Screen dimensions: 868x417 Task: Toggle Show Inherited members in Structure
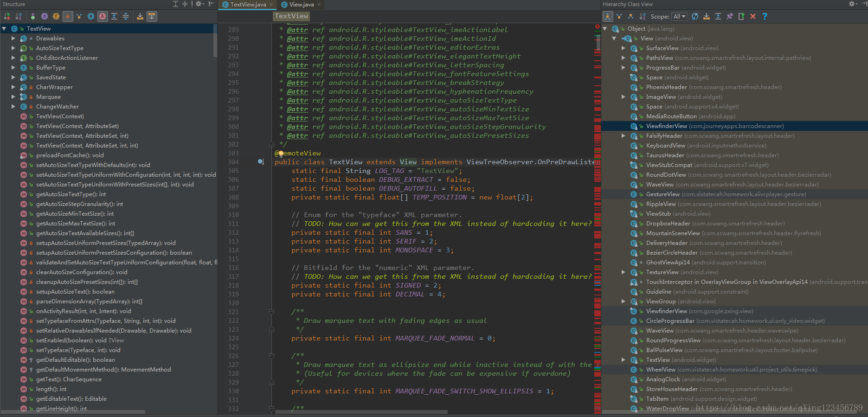(x=33, y=16)
